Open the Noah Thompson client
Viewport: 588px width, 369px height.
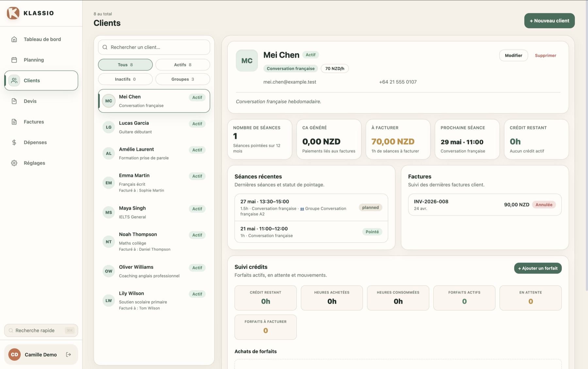point(154,242)
